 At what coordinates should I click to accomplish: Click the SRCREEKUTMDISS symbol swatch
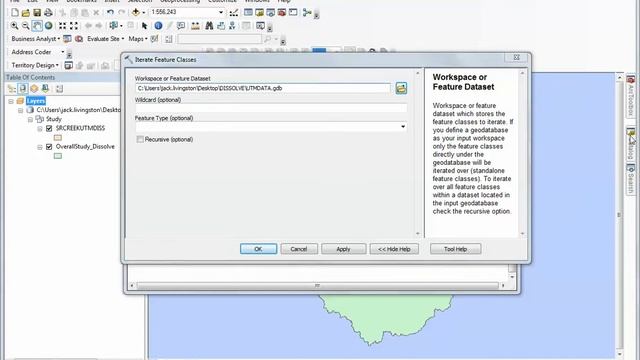pyautogui.click(x=58, y=138)
